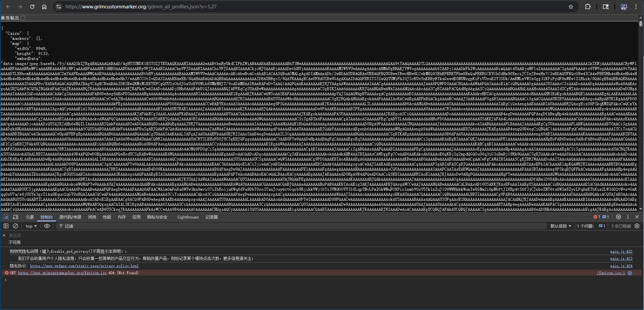The image size is (644, 310).
Task: Click the clear console icon
Action: [x=15, y=226]
